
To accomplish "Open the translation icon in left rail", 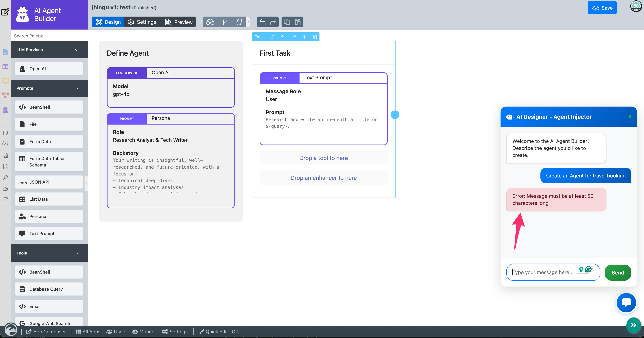I will pyautogui.click(x=5, y=155).
